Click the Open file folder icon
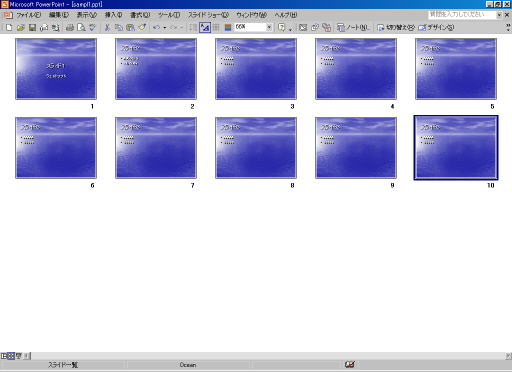 21,27
